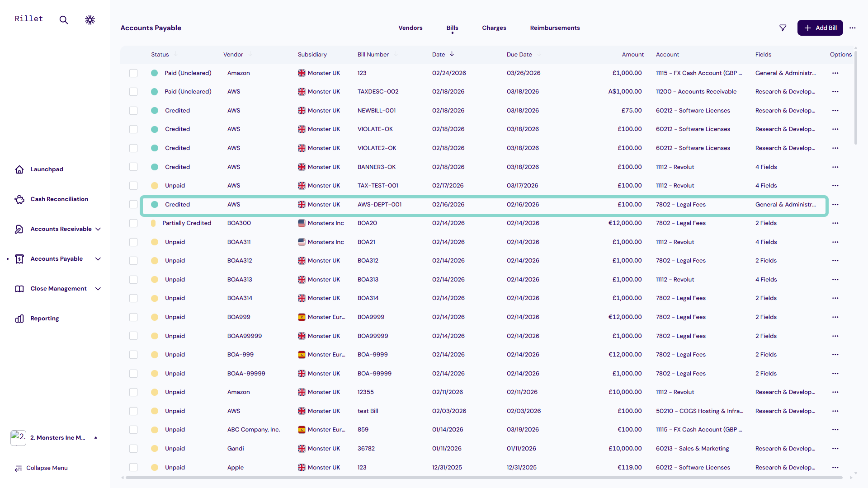Open Launchpad home icon
Viewport: 868px width, 488px height.
19,169
